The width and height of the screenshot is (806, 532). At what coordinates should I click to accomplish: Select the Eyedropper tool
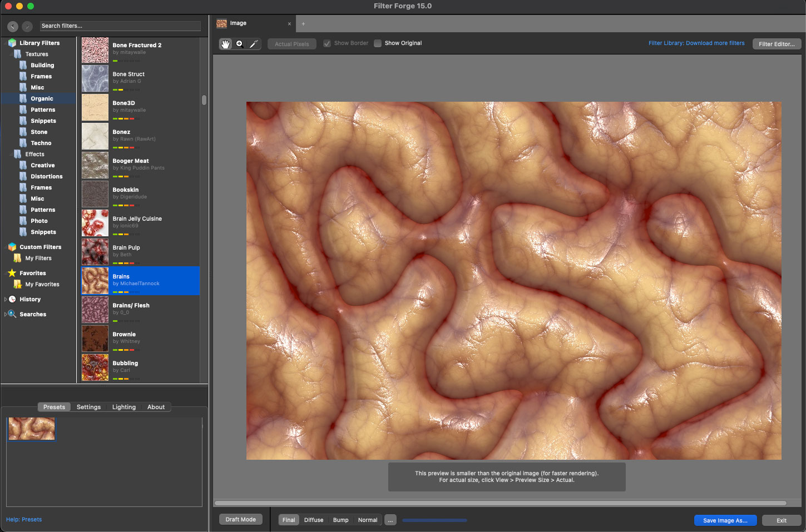(x=254, y=44)
